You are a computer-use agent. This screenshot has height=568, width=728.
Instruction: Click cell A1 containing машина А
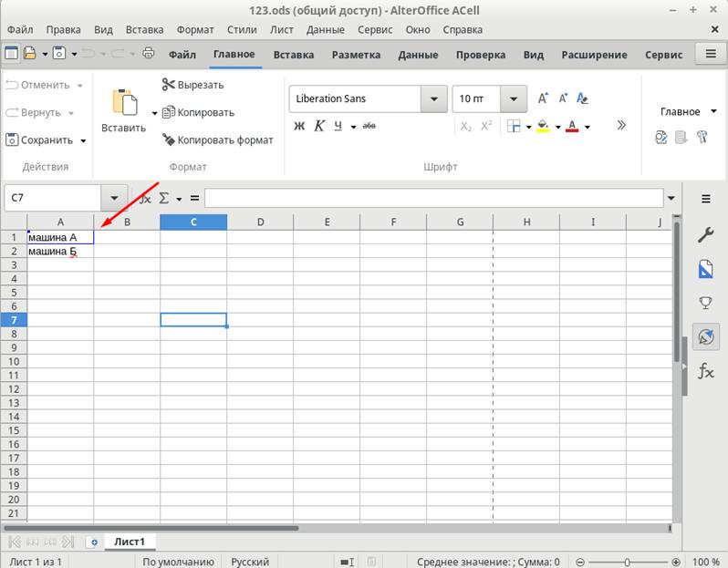tap(60, 237)
